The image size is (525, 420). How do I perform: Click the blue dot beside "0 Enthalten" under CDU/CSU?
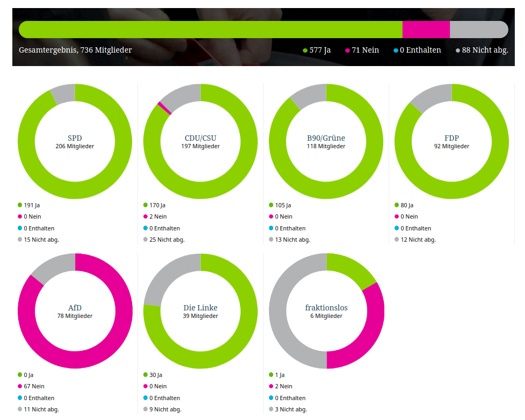[x=145, y=228]
